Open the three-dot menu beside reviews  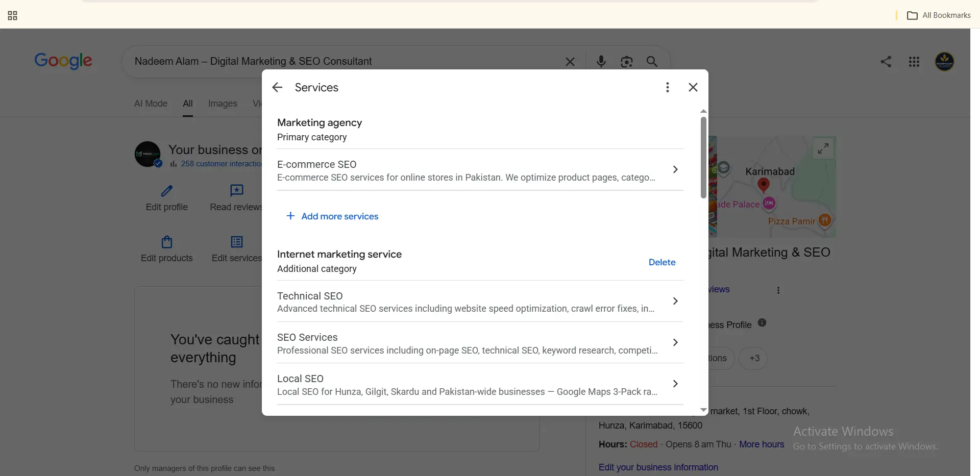tap(778, 290)
